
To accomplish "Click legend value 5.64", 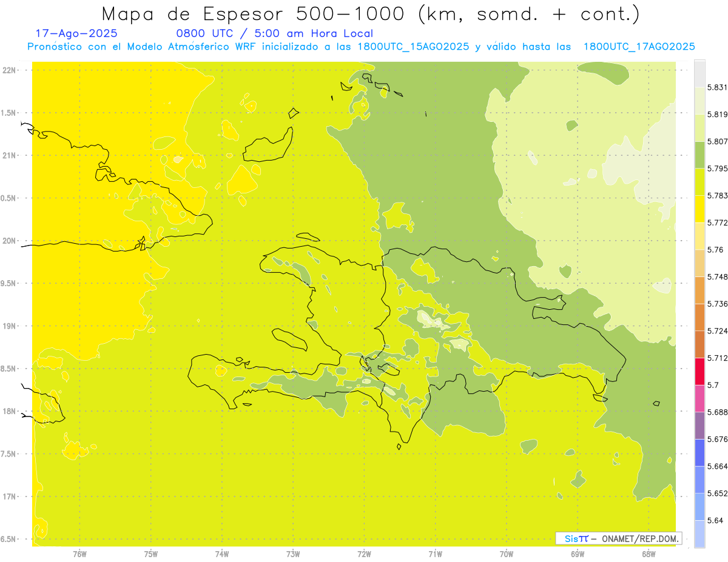I will tap(715, 521).
